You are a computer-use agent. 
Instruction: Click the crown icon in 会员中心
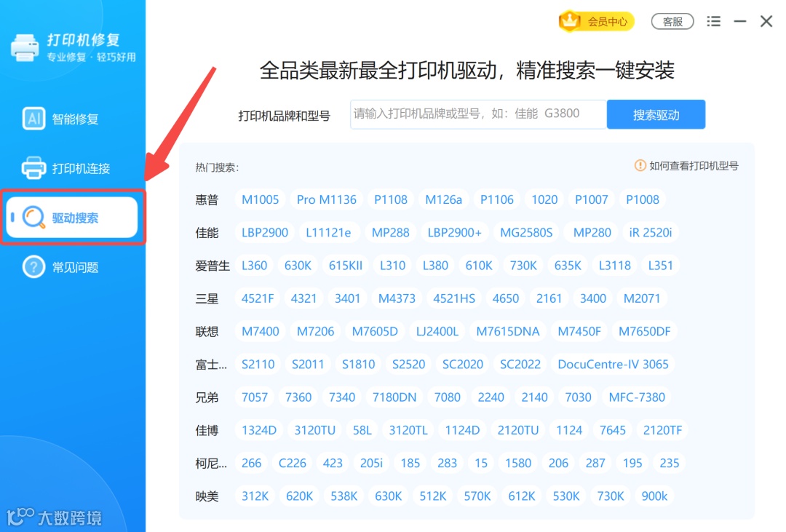point(570,21)
